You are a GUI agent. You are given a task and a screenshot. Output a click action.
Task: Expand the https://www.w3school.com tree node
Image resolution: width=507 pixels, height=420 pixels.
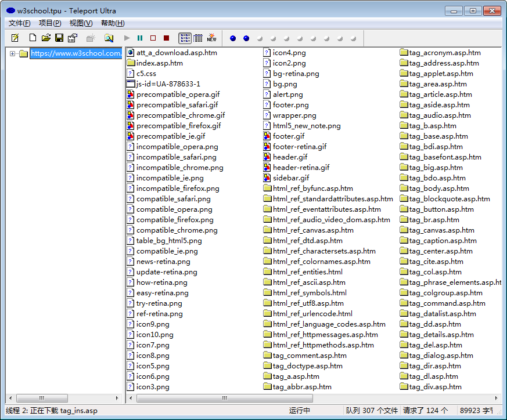point(12,53)
